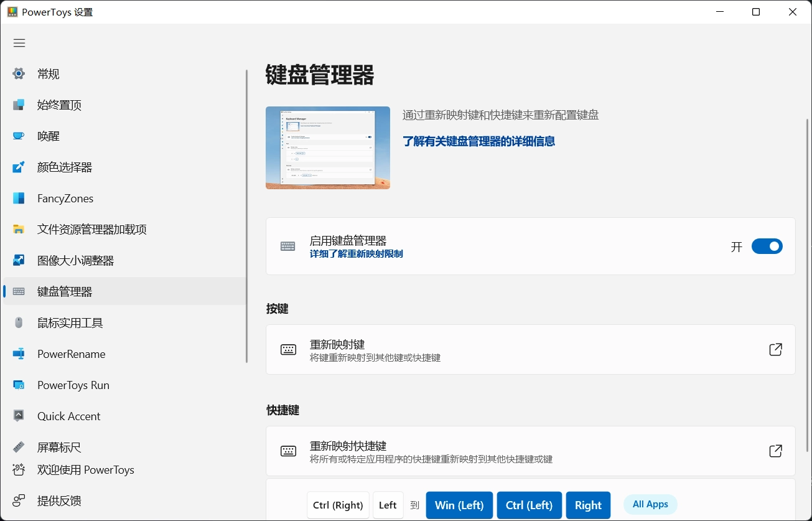Open the hamburger navigation menu
The image size is (812, 521).
tap(19, 43)
